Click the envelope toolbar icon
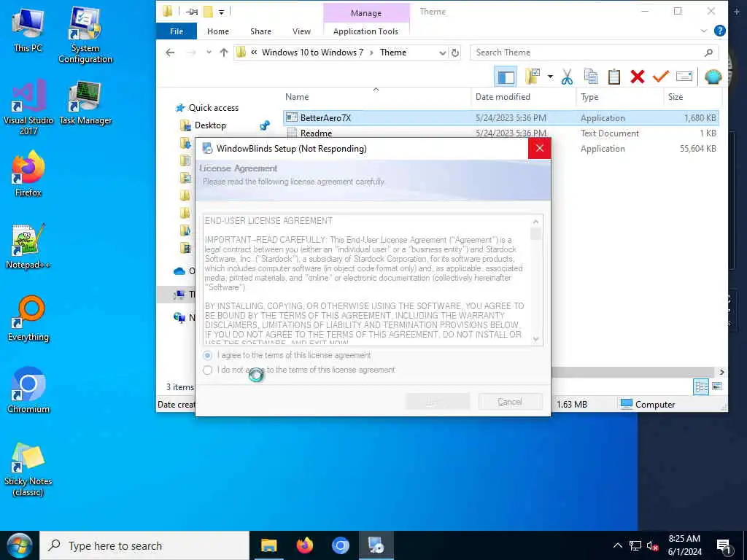The width and height of the screenshot is (747, 560). click(x=684, y=76)
